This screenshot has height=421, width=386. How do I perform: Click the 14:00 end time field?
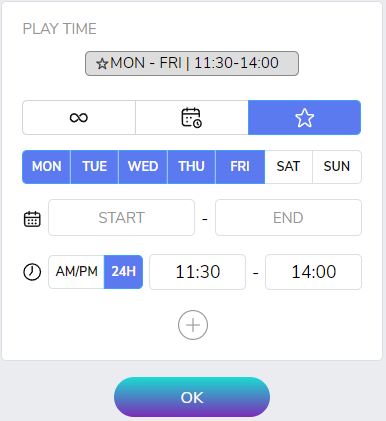pyautogui.click(x=313, y=272)
